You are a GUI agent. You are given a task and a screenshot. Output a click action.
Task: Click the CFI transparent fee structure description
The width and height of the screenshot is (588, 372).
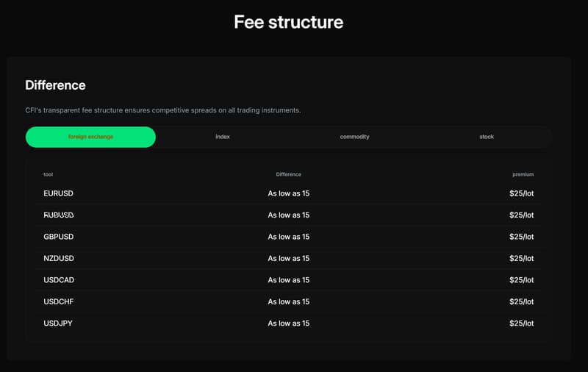[163, 110]
